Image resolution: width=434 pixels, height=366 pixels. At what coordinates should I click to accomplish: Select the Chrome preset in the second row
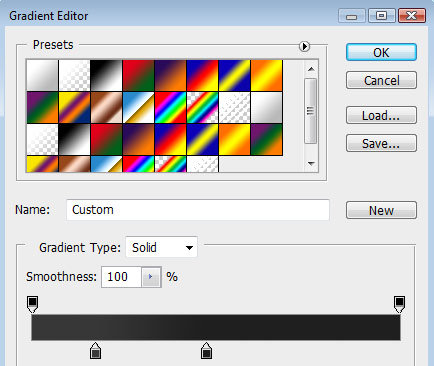138,108
